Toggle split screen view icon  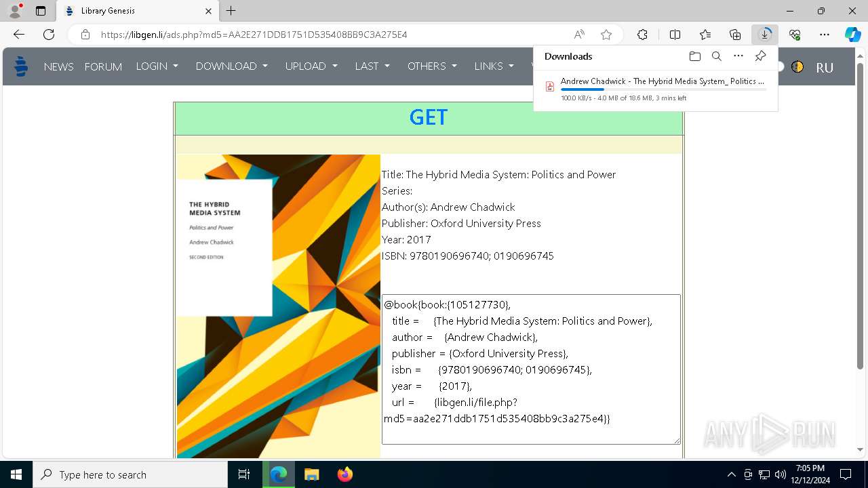[675, 35]
